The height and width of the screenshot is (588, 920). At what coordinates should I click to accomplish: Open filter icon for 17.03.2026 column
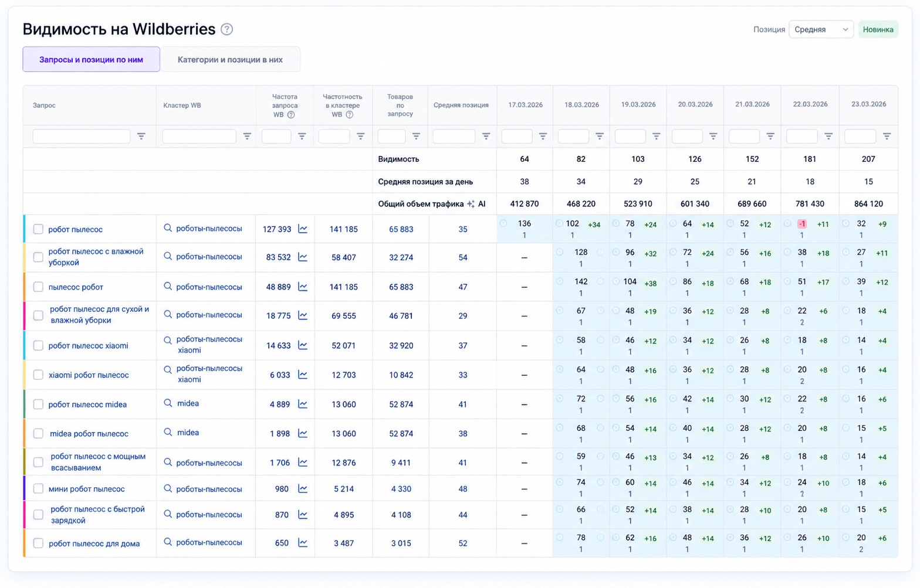pyautogui.click(x=543, y=136)
